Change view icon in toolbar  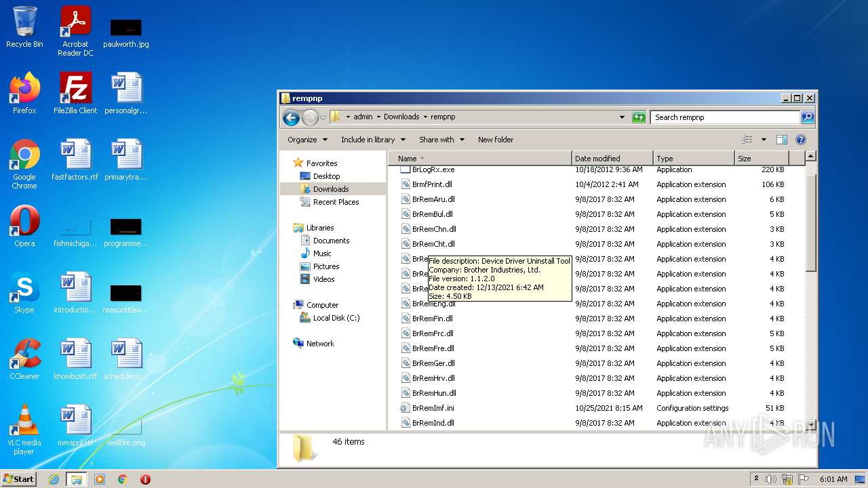coord(747,140)
